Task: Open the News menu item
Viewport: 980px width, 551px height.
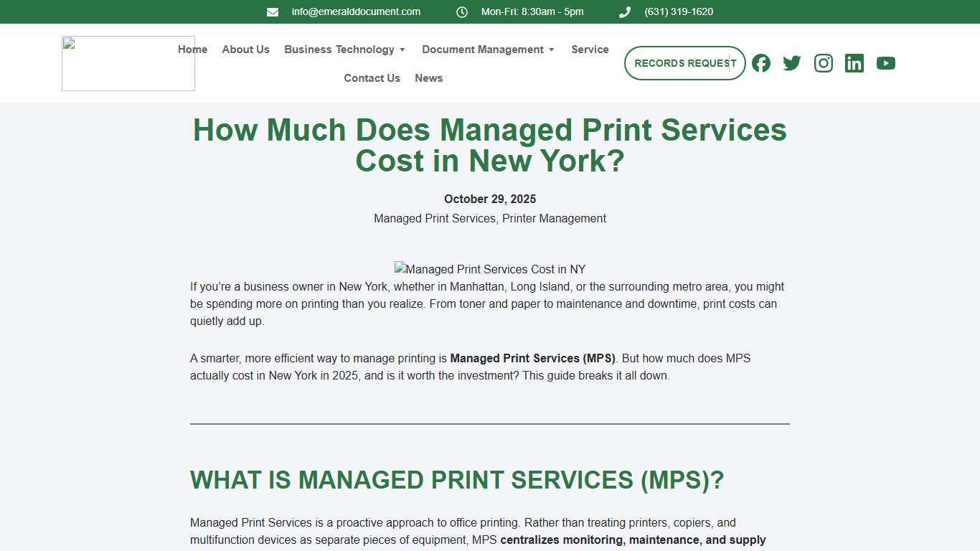Action: tap(428, 77)
